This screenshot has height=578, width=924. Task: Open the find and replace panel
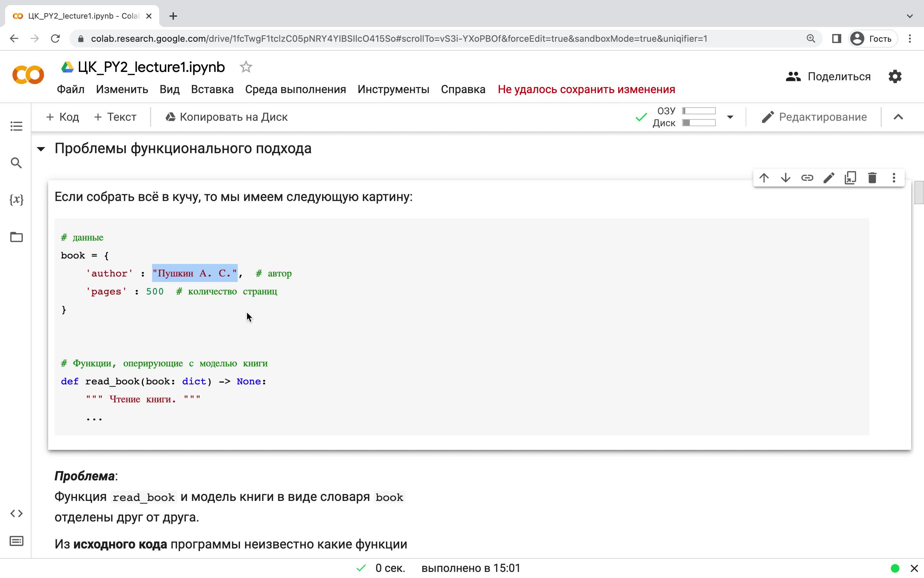pos(16,163)
